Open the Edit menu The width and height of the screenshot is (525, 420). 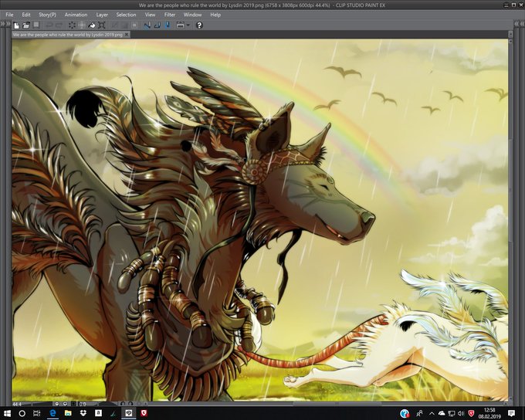click(26, 15)
